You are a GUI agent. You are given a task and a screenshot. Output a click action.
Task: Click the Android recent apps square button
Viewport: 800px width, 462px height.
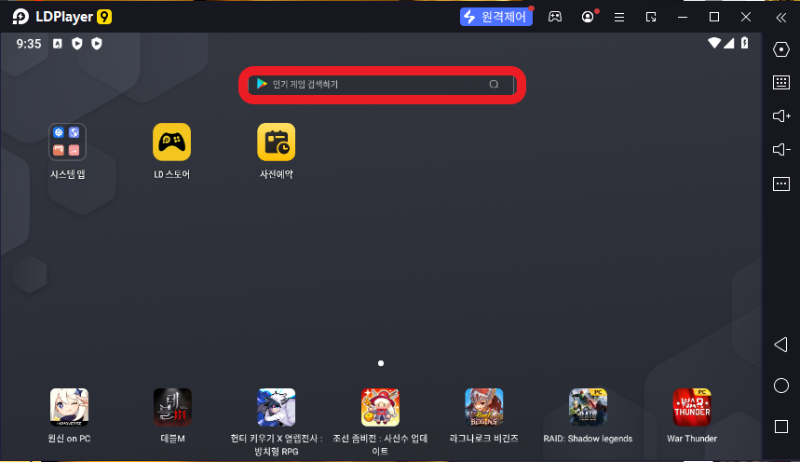781,426
